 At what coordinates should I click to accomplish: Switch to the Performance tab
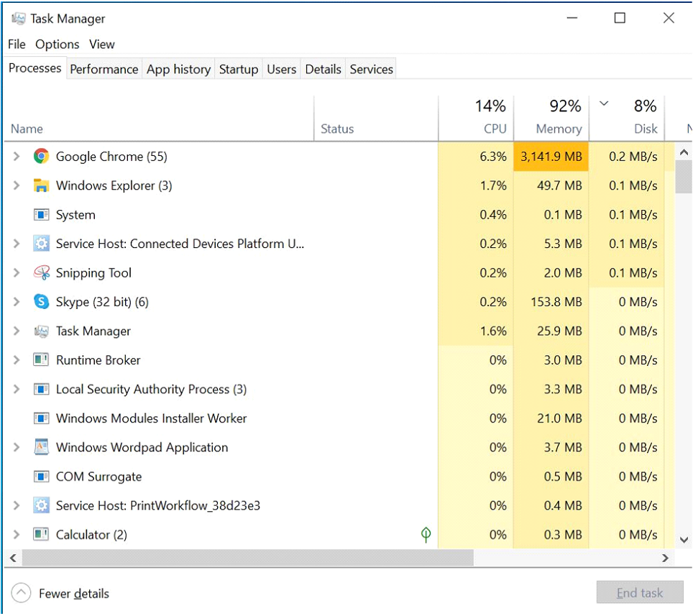point(104,70)
